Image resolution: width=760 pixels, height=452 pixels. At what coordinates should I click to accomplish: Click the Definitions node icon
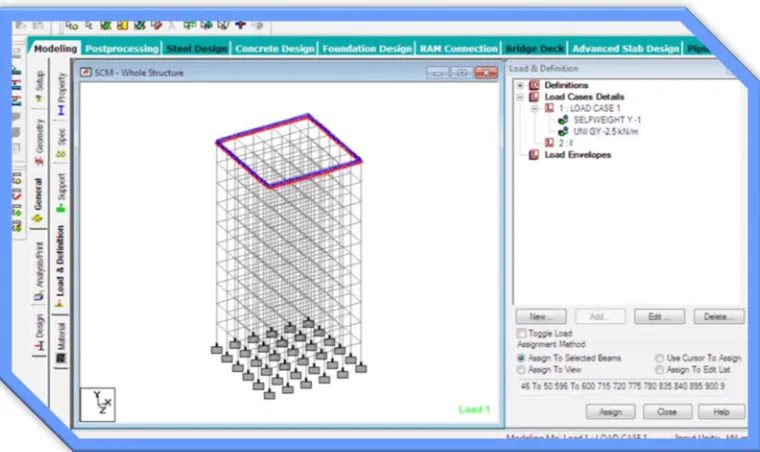534,85
